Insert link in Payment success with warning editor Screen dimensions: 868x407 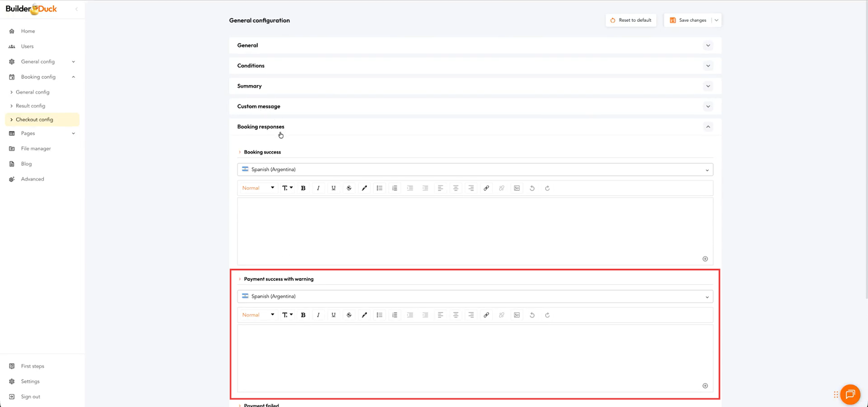(486, 315)
